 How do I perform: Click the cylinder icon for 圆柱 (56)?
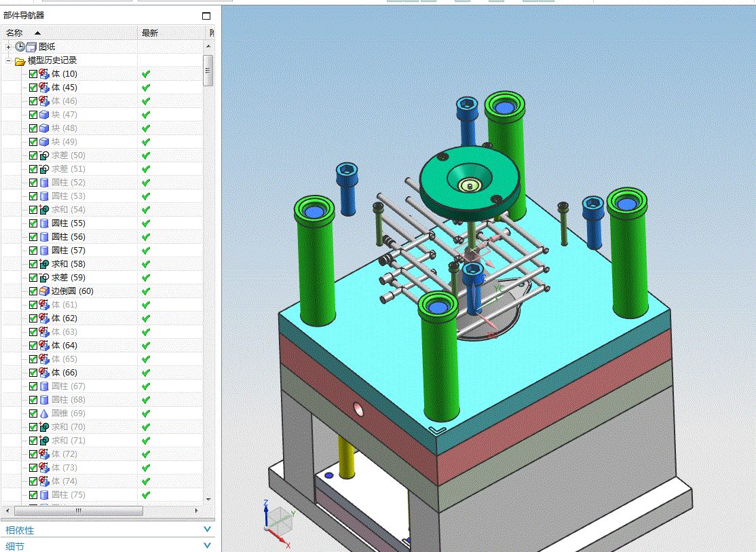44,237
